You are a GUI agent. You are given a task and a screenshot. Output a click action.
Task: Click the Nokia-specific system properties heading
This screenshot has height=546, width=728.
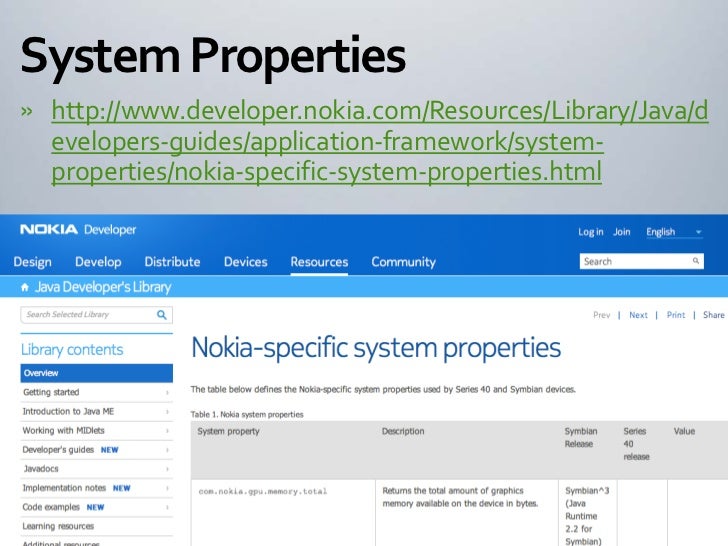click(x=376, y=348)
